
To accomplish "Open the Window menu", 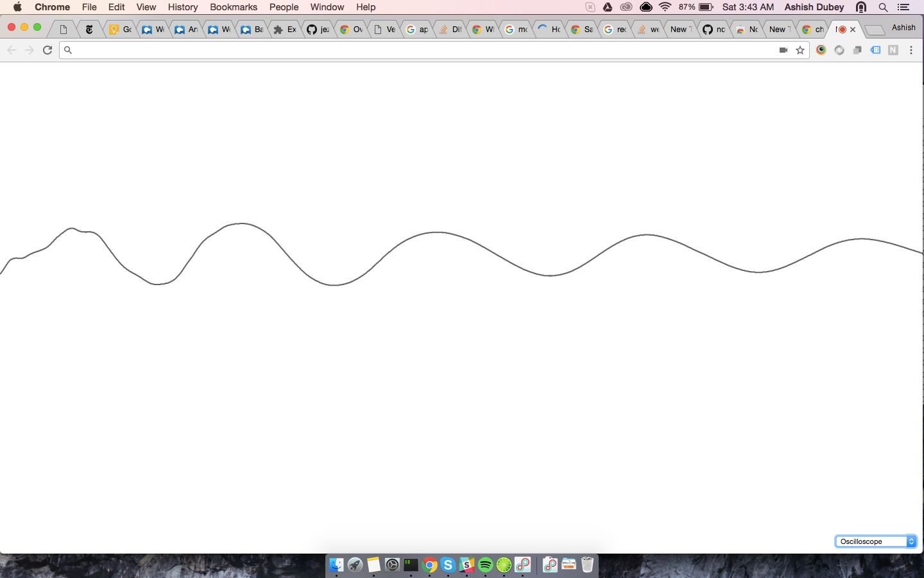I will 327,7.
